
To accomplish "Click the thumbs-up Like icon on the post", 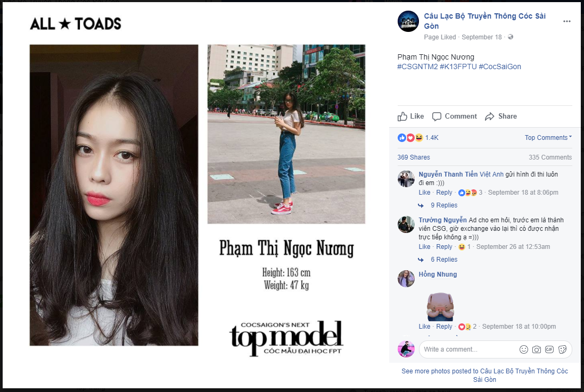I will [x=402, y=116].
